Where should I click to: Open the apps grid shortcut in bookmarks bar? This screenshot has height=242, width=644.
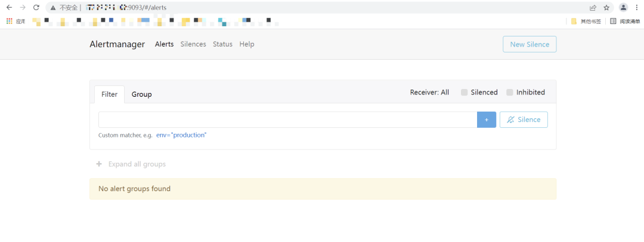10,21
